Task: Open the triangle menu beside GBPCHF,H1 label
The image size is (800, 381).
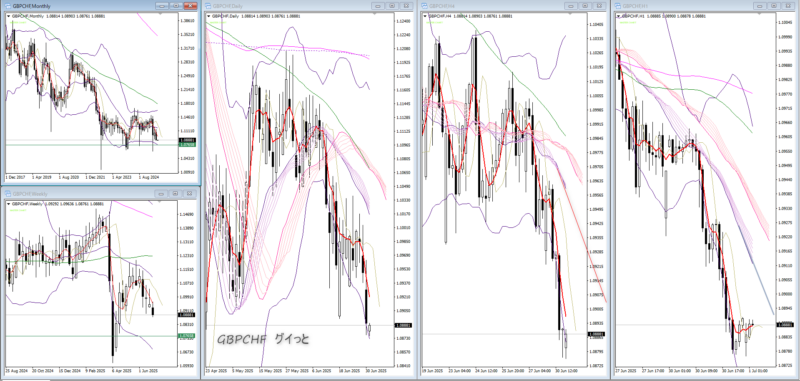Action: [618, 16]
